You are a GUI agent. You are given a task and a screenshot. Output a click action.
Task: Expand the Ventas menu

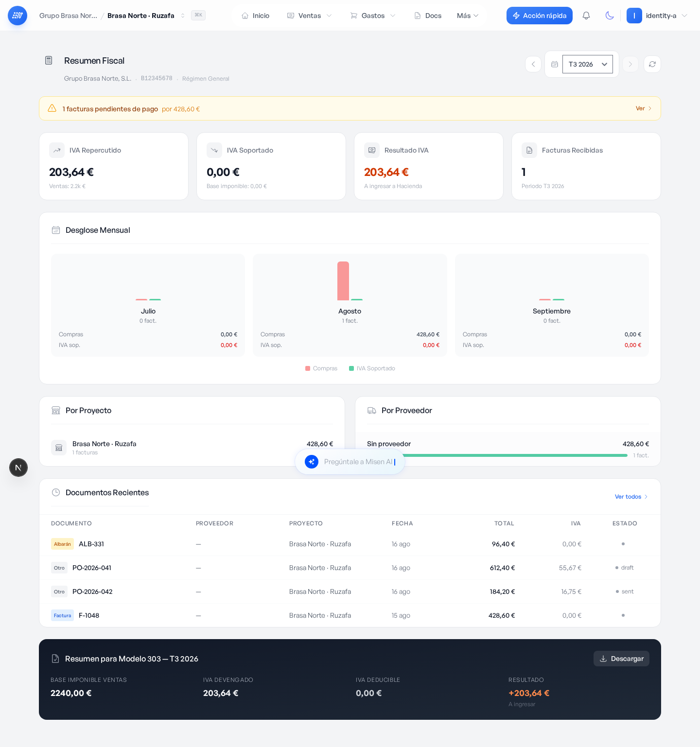click(310, 16)
